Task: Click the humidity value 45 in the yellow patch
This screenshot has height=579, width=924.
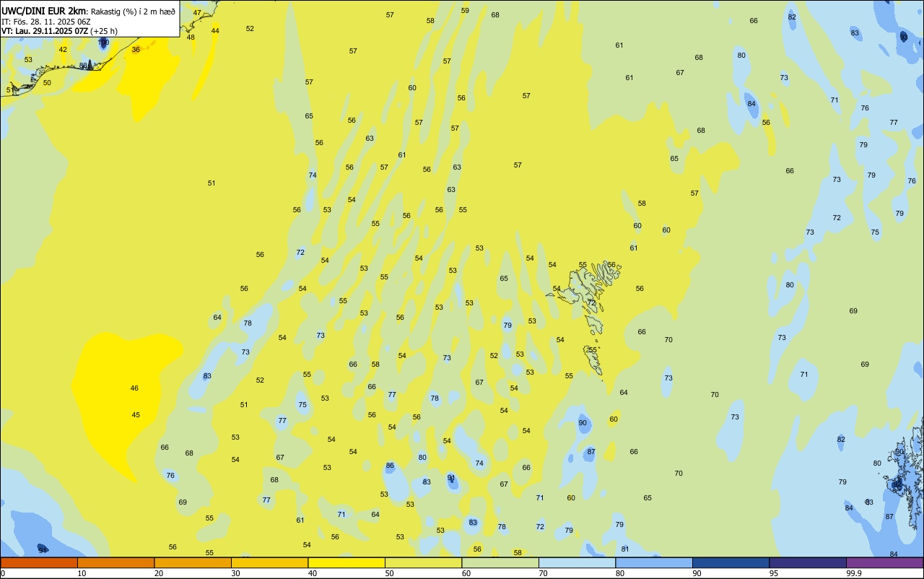Action: 136,415
